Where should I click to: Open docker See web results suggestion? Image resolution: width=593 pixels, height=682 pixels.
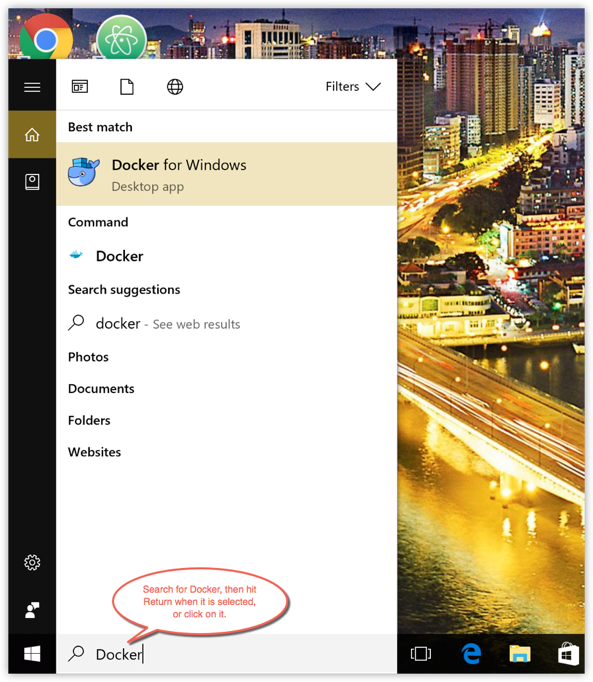pos(226,324)
